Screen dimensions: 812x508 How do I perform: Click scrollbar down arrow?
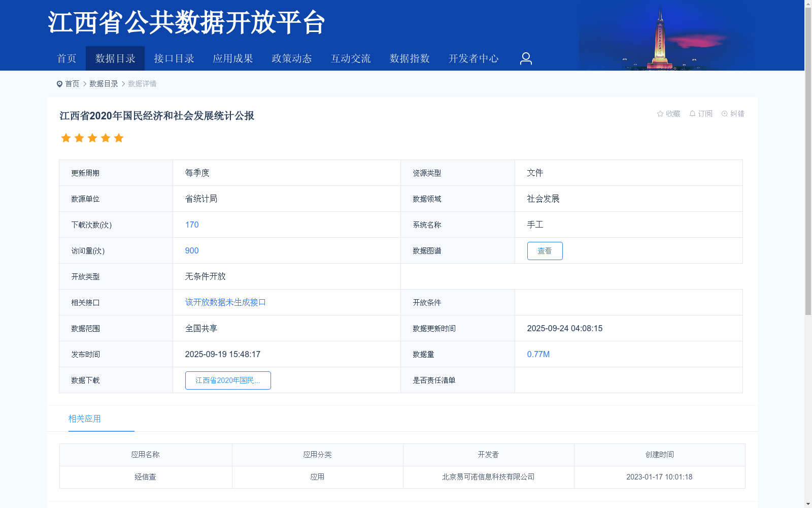[x=808, y=504]
